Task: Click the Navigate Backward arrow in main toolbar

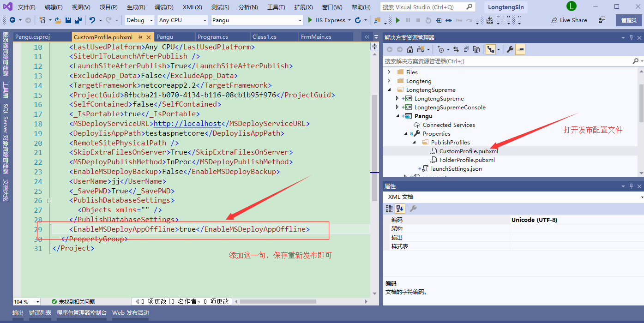Action: pos(12,20)
